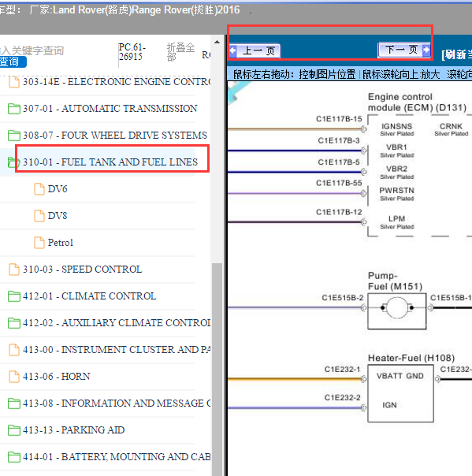
Task: Click the 上一页 previous page button
Action: (255, 50)
